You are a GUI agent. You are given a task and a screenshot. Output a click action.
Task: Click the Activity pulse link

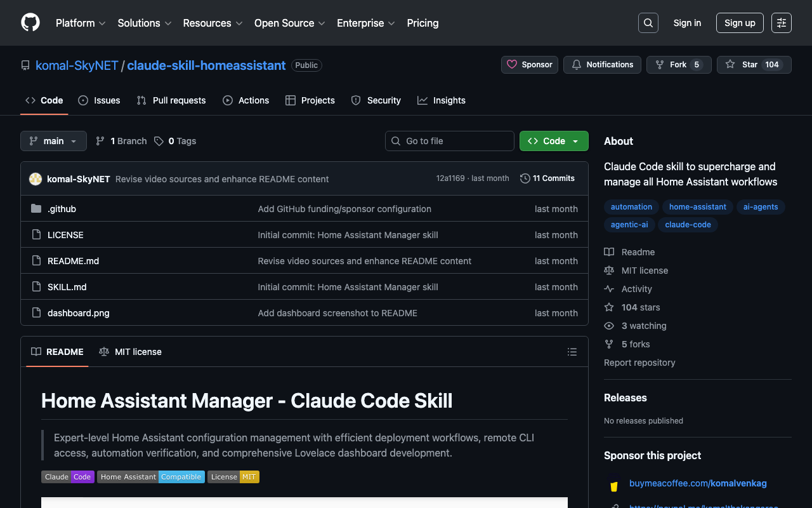pos(636,289)
